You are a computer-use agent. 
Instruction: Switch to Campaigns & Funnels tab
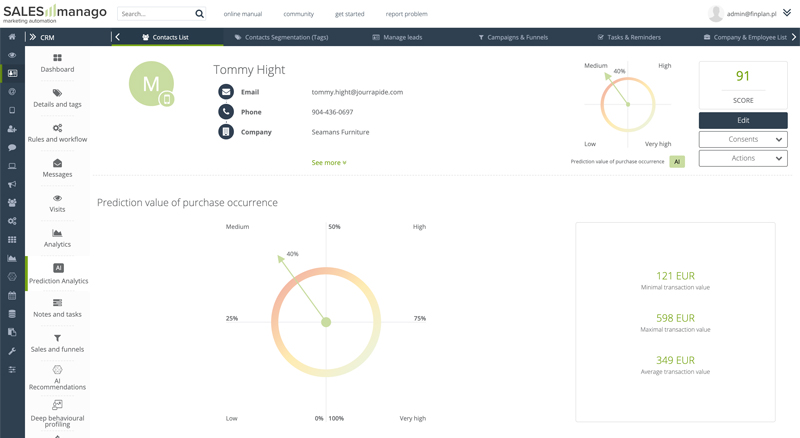coord(513,37)
